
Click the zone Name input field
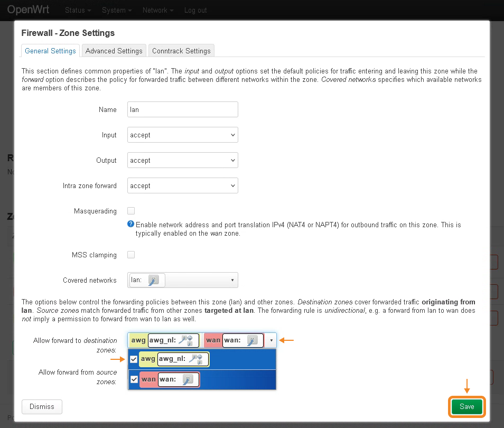pyautogui.click(x=183, y=110)
